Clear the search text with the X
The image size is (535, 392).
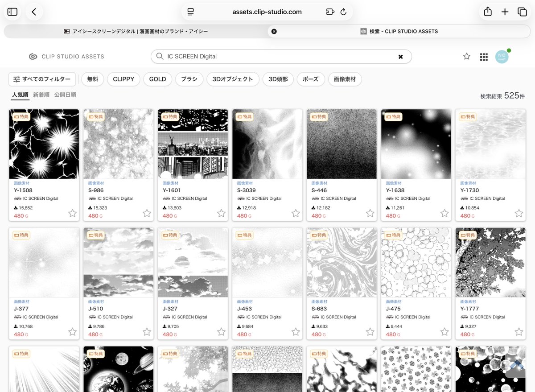[400, 57]
